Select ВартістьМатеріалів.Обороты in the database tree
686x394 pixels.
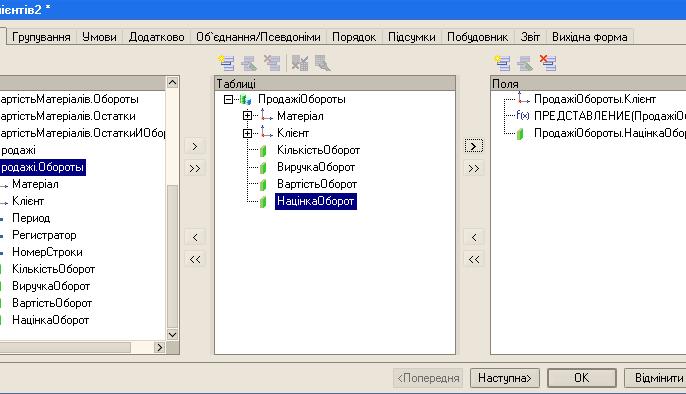pyautogui.click(x=70, y=99)
